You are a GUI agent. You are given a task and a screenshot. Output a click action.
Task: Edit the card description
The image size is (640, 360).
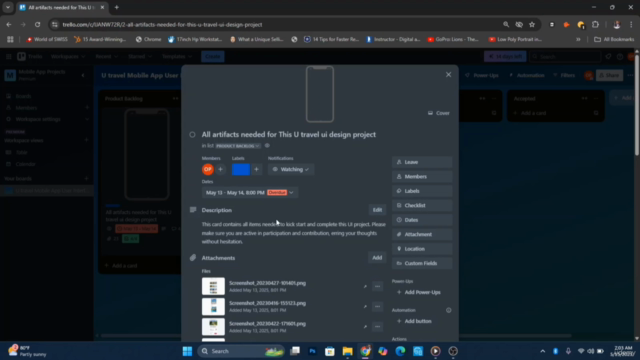(x=377, y=210)
